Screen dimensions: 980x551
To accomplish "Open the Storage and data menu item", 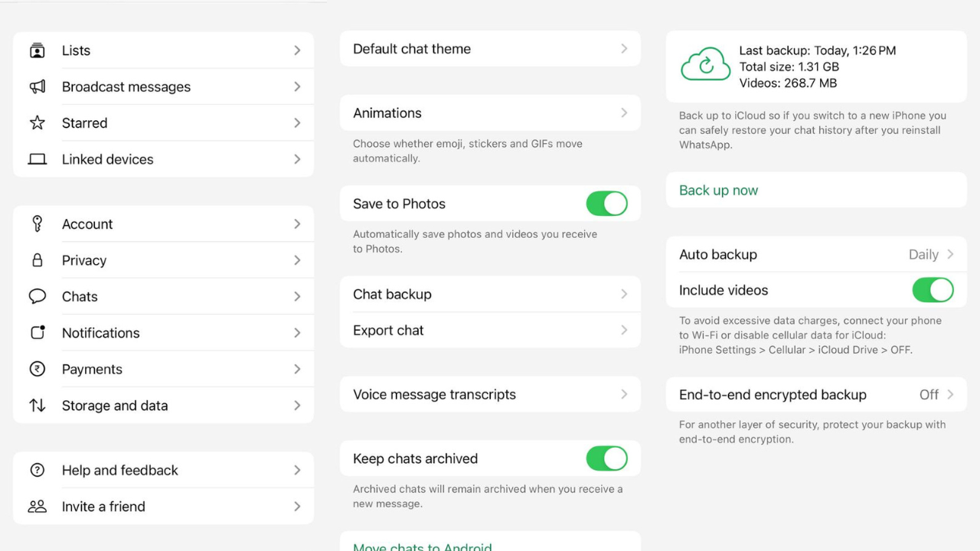I will pyautogui.click(x=163, y=406).
